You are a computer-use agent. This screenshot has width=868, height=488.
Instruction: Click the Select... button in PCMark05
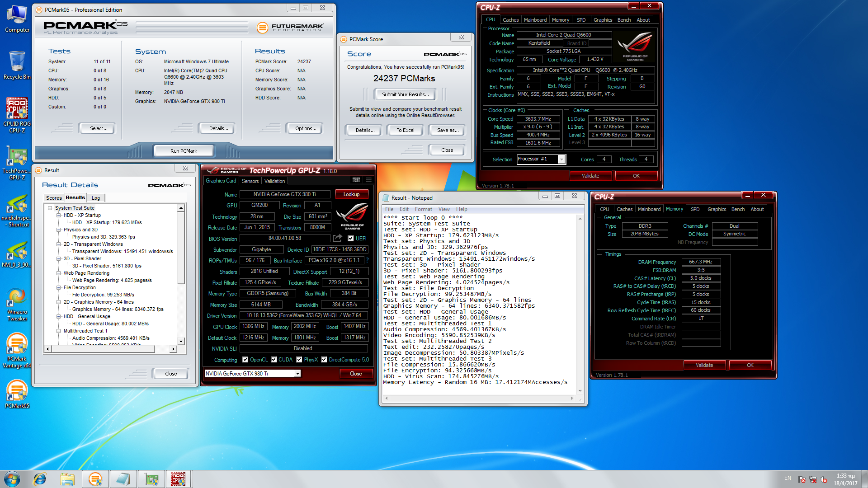(98, 128)
